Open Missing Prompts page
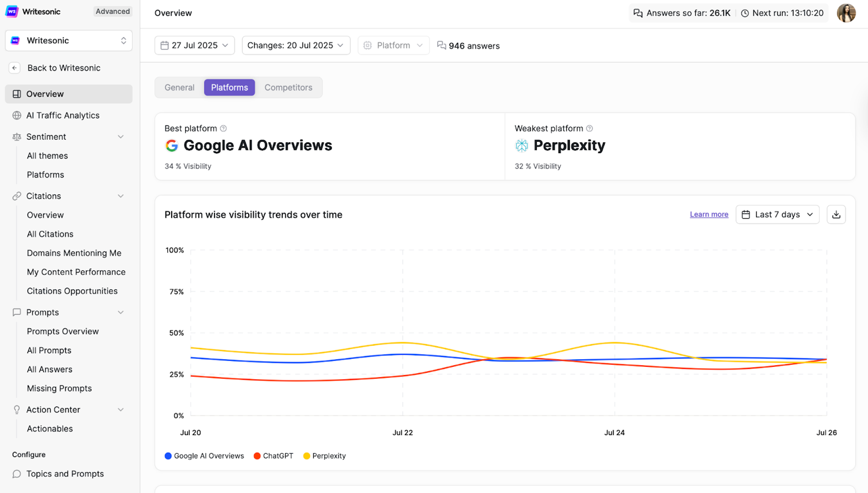 click(59, 388)
